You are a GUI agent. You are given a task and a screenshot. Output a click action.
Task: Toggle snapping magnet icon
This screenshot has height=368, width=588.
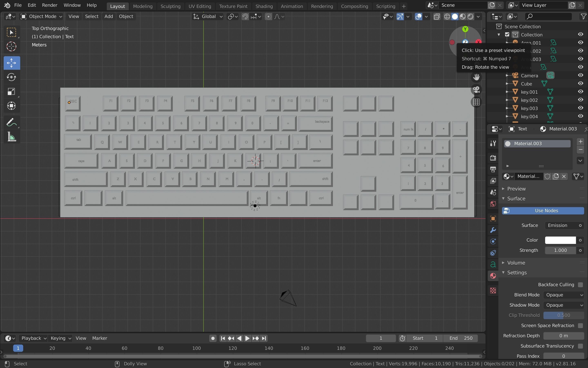click(x=245, y=17)
